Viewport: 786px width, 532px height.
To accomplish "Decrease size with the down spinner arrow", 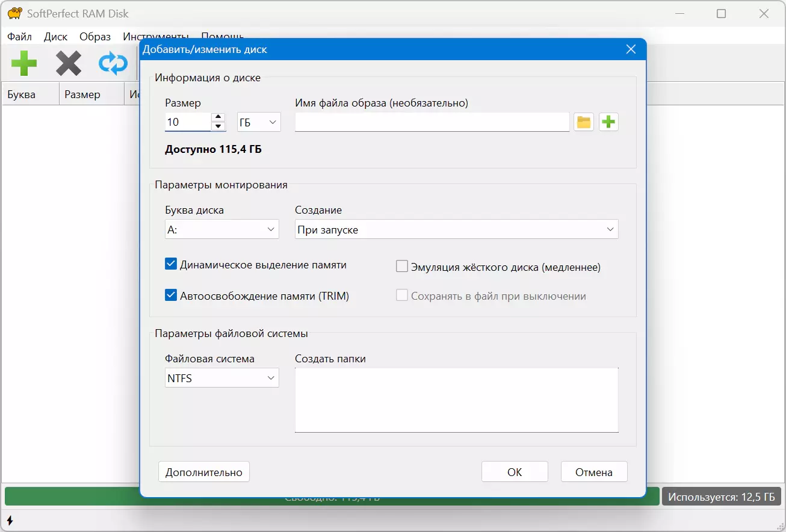I will (x=219, y=126).
